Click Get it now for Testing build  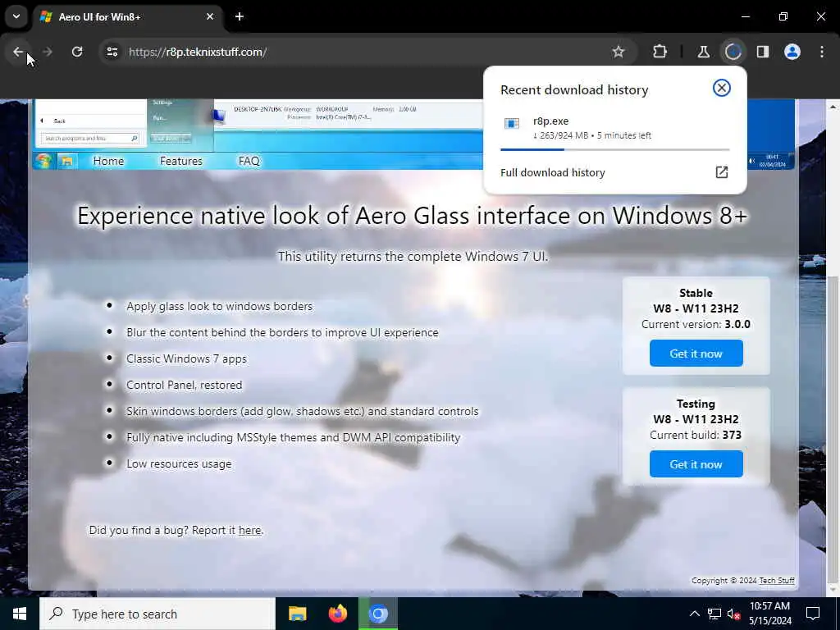696,464
